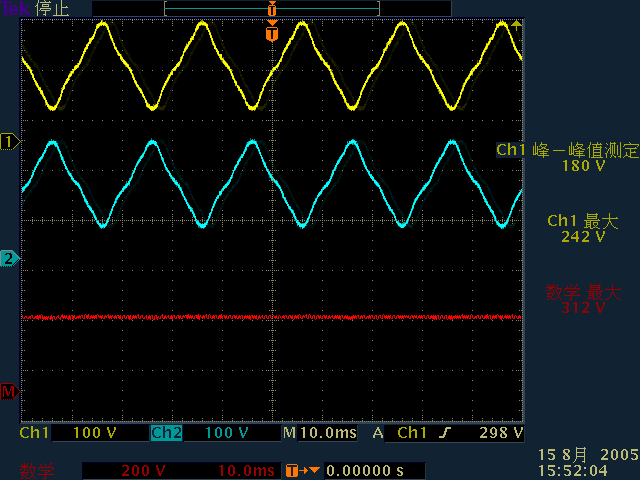Click the record view position bar at top
Image resolution: width=640 pixels, height=480 pixels.
(x=272, y=8)
